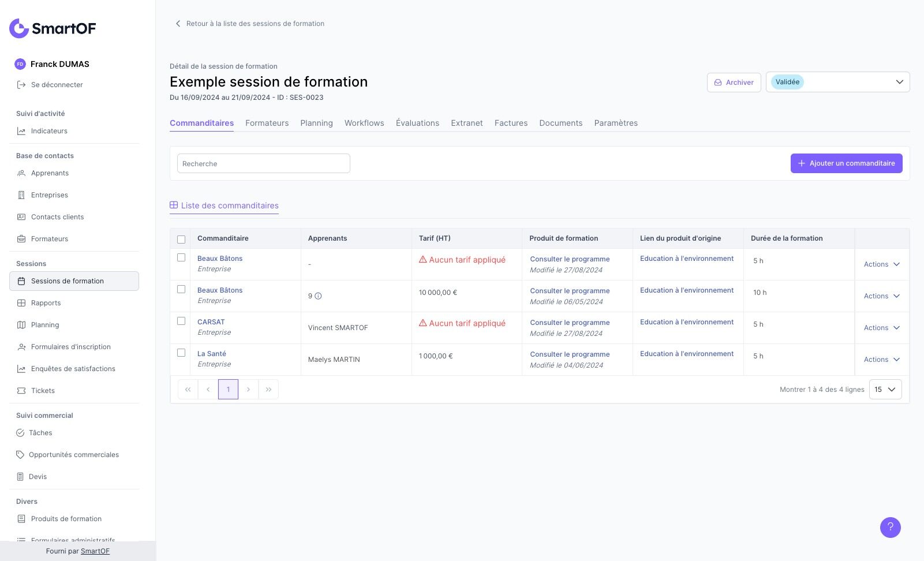Click the Se déconnecter logout icon

(21, 85)
